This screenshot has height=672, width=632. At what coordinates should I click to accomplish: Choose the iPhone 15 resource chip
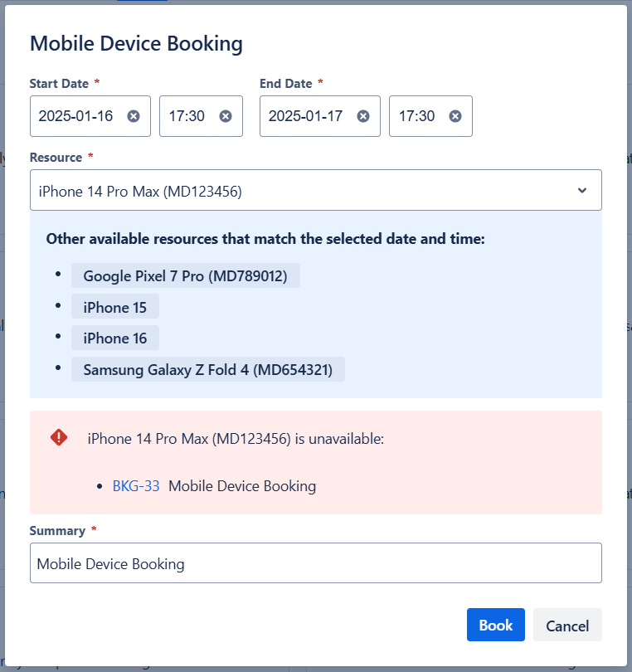point(114,307)
